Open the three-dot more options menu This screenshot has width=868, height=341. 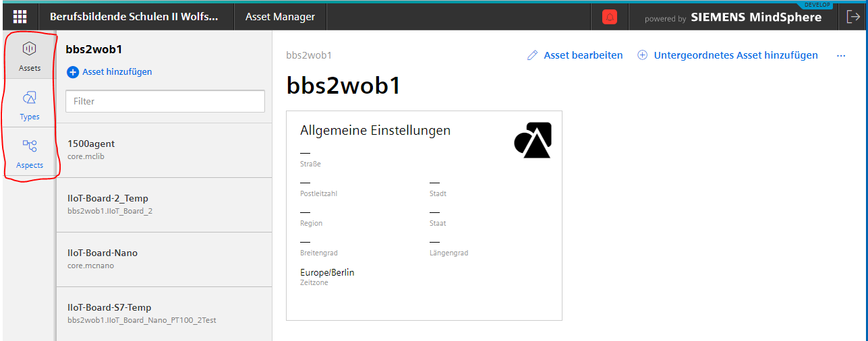point(841,55)
